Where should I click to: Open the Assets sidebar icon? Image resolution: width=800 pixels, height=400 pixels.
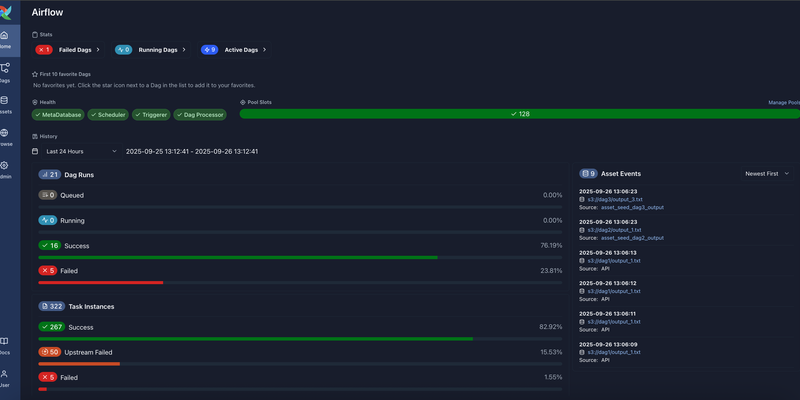(5, 100)
